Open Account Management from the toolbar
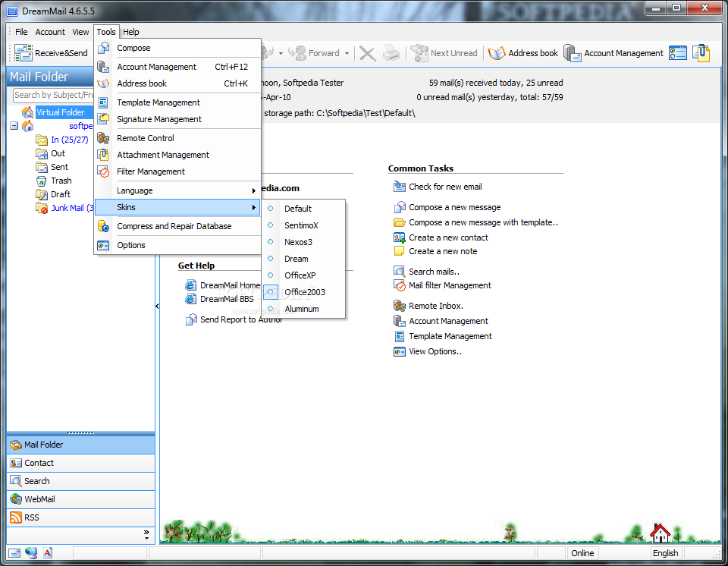Viewport: 728px width, 566px height. [613, 53]
